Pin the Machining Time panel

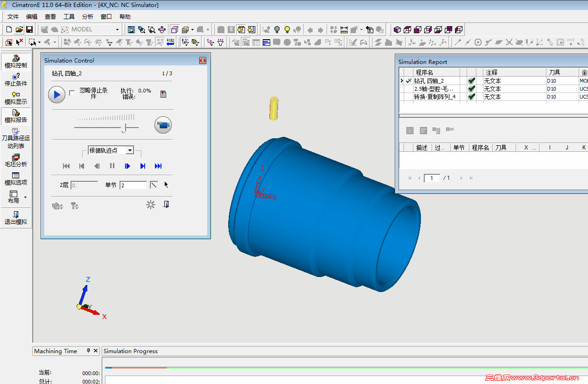pos(88,351)
